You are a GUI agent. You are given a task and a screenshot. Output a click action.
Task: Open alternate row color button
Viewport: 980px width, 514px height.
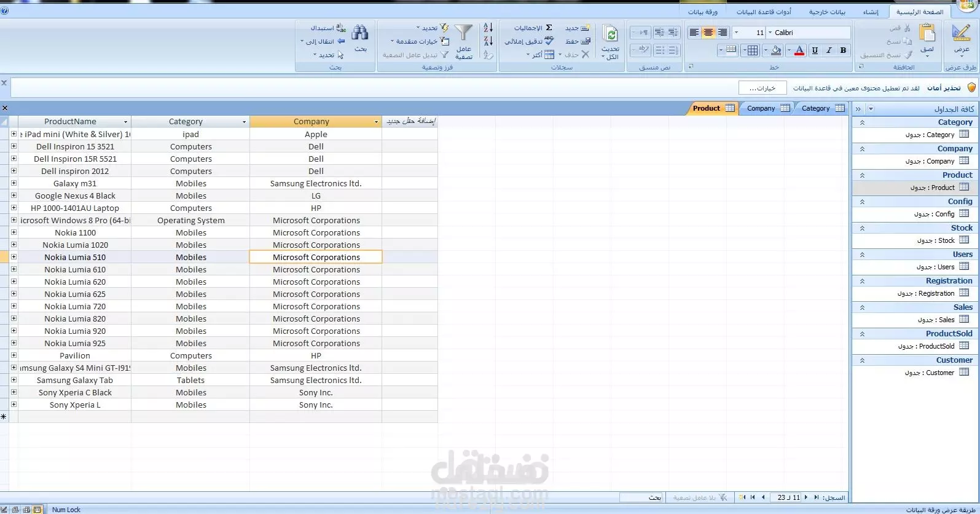731,50
